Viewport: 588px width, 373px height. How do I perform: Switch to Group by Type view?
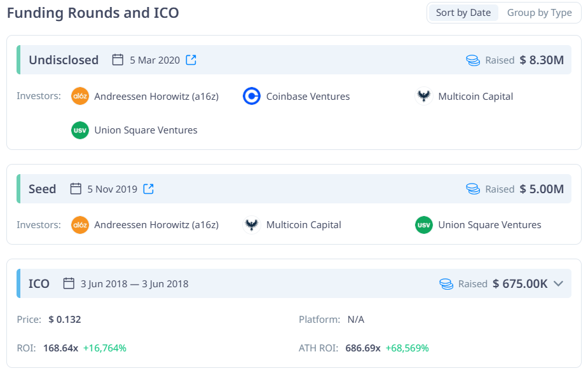[539, 13]
